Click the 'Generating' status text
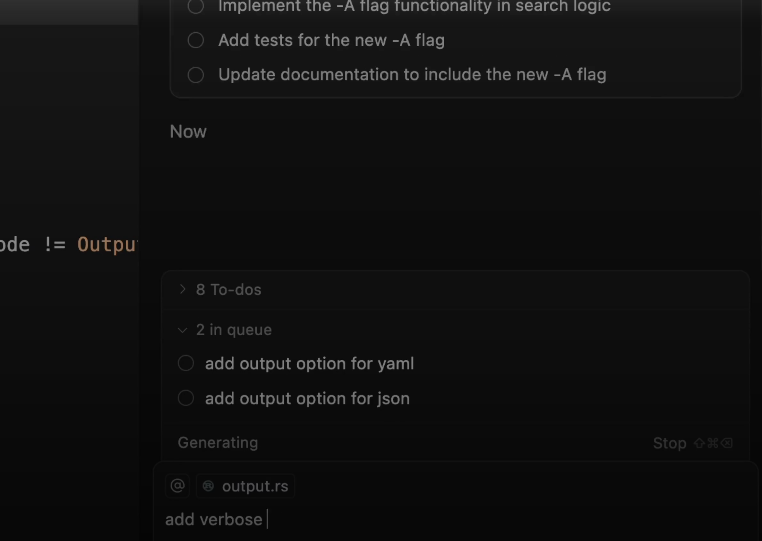The height and width of the screenshot is (541, 762). pyautogui.click(x=217, y=443)
